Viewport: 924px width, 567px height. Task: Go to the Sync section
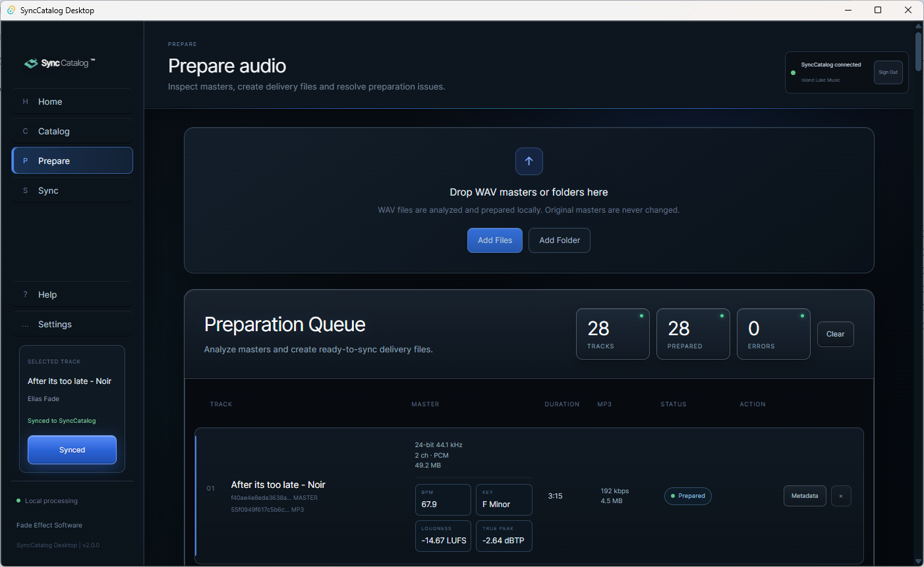pos(72,190)
